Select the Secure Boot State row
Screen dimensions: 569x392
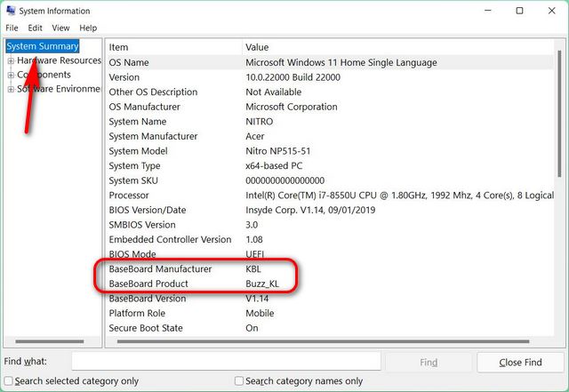[x=330, y=328]
